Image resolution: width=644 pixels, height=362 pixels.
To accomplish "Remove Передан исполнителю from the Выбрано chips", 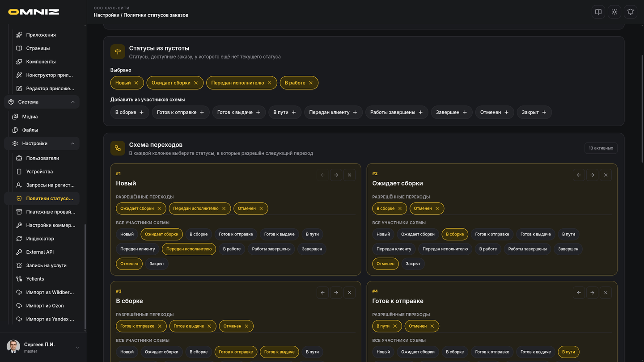I will pos(270,83).
